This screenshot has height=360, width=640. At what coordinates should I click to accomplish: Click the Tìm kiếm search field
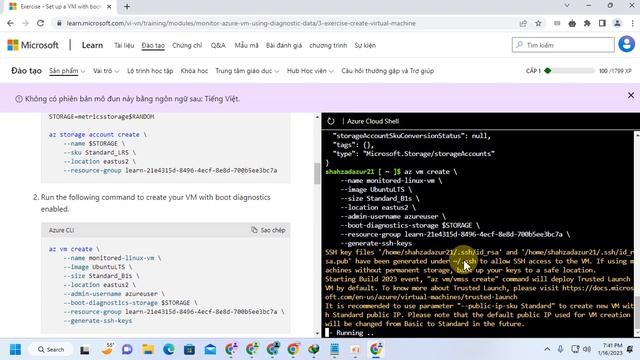(563, 45)
